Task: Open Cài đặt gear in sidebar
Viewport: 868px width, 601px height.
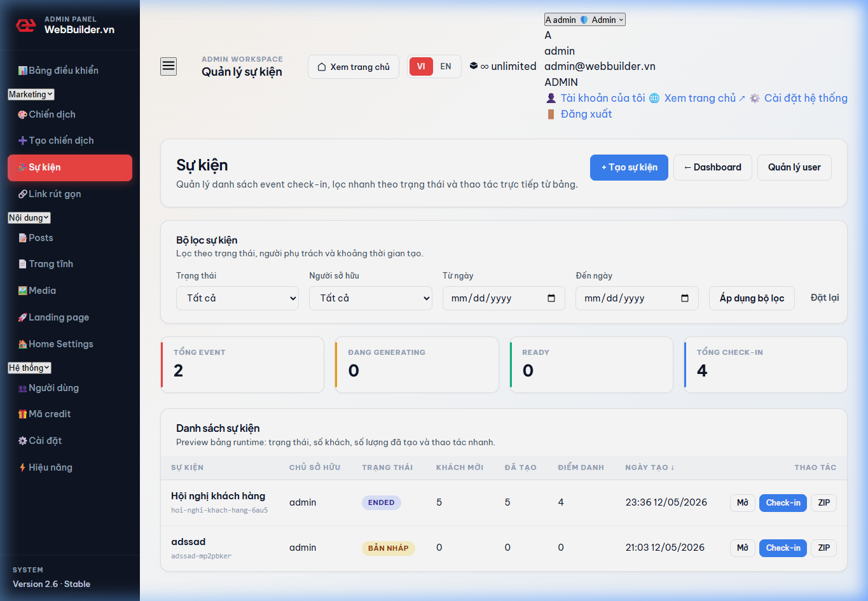Action: pyautogui.click(x=23, y=441)
